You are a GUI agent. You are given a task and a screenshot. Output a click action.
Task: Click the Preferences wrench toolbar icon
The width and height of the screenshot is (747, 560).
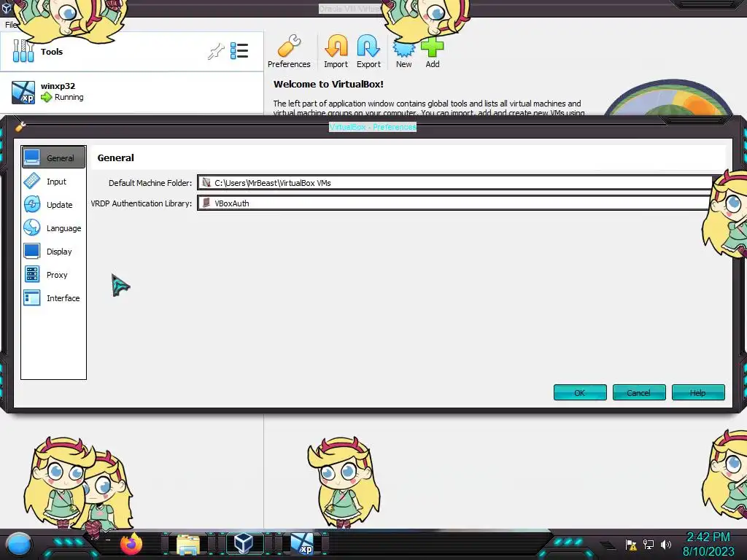(x=289, y=51)
